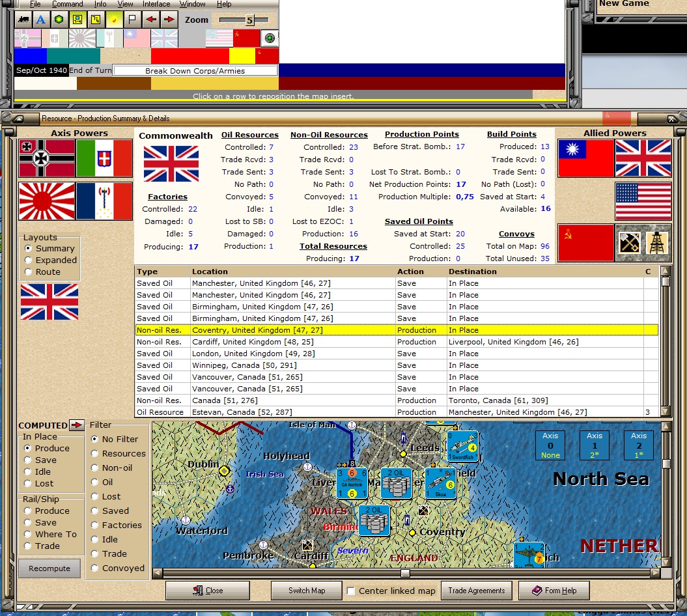Select the Japan flag under Axis Powers

(46, 201)
